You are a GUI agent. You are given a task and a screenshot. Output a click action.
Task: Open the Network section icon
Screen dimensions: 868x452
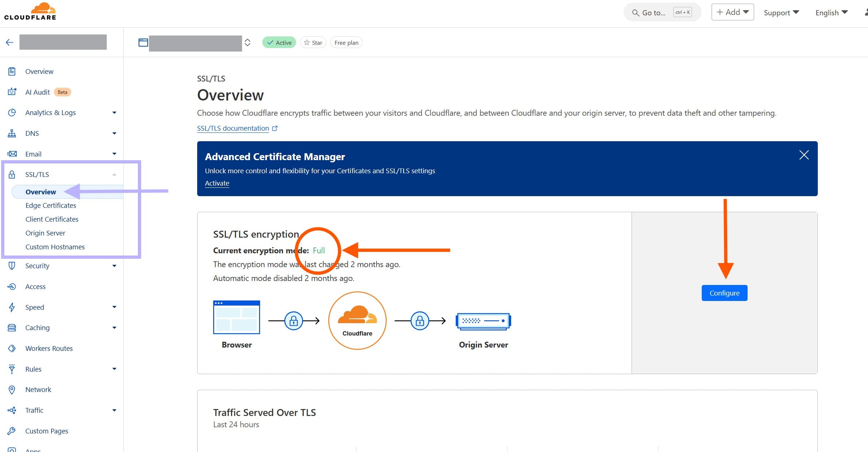click(12, 389)
